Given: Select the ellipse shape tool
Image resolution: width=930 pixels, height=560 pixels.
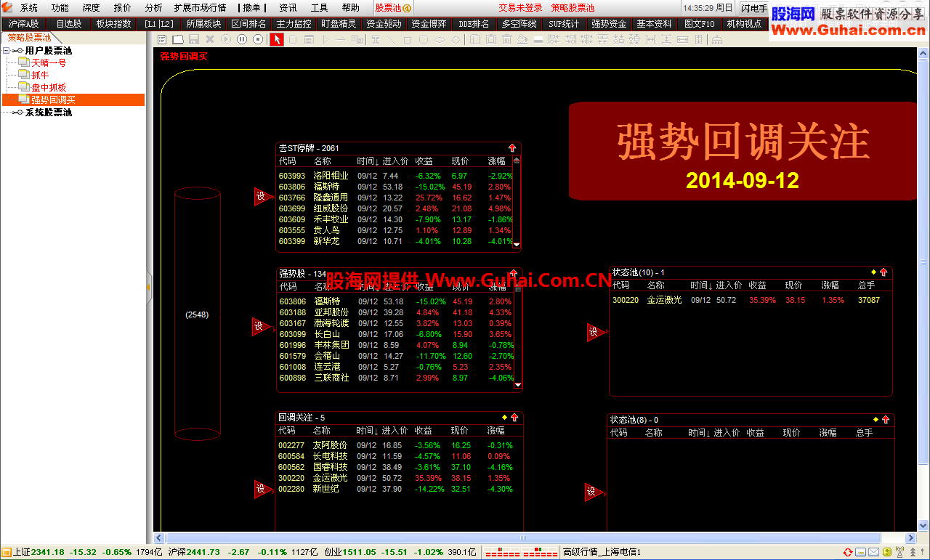Looking at the screenshot, I should pyautogui.click(x=439, y=39).
